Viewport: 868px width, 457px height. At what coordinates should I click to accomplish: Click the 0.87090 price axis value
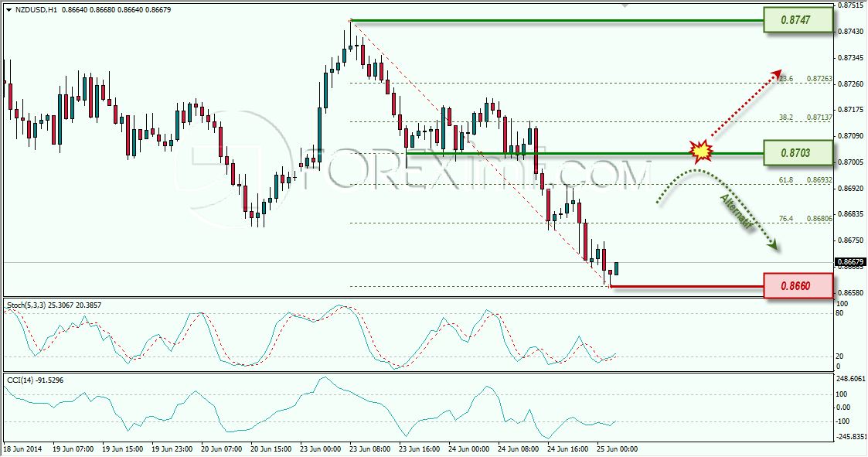coord(852,136)
